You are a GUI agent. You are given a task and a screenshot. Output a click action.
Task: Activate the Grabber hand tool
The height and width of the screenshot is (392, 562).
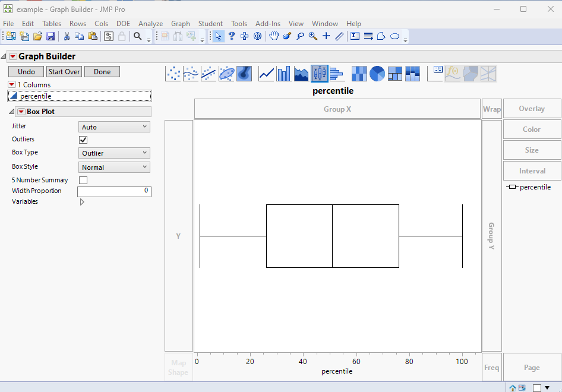tap(273, 36)
